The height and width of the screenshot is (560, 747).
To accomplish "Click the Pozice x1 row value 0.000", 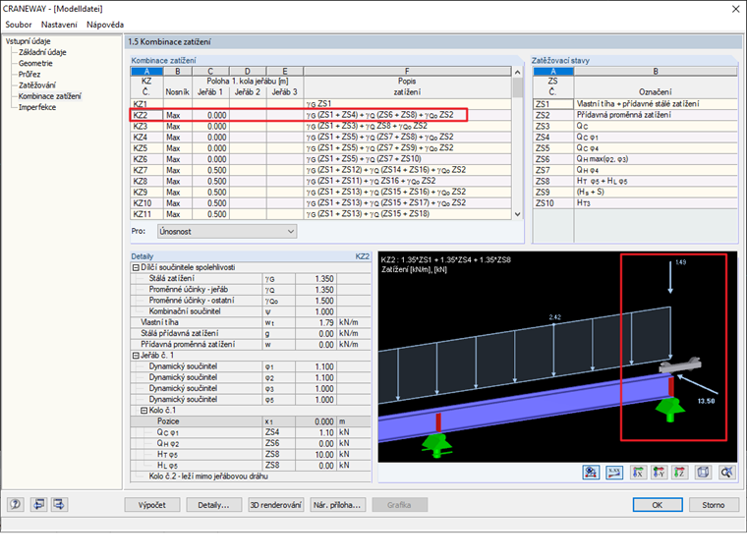I will coord(316,421).
